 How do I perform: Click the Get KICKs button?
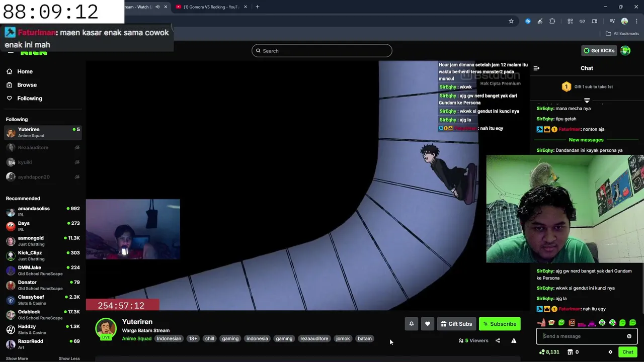point(599,51)
